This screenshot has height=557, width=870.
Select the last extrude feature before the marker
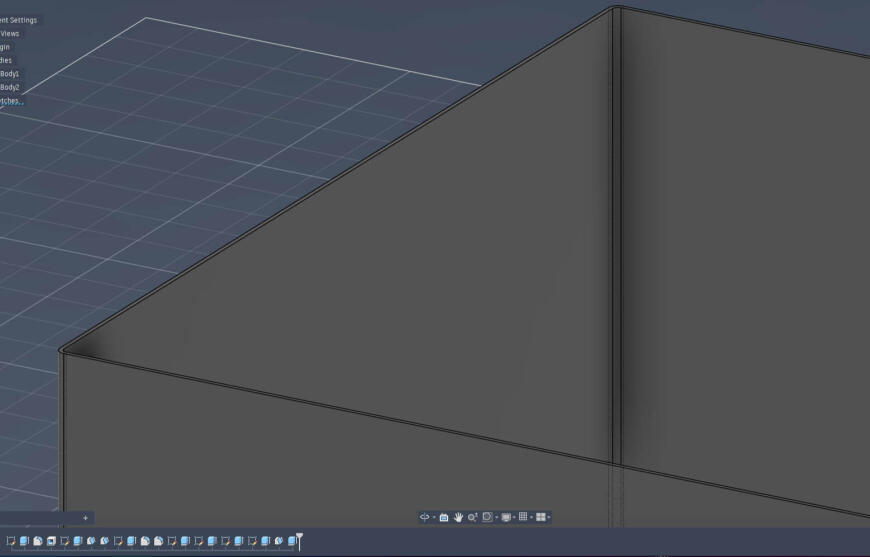click(x=292, y=540)
